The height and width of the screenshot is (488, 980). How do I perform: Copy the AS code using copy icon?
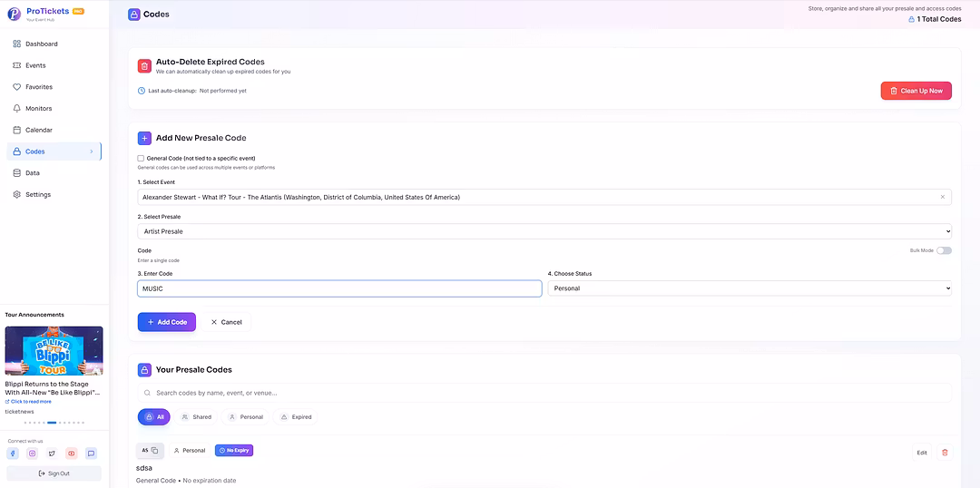point(154,450)
